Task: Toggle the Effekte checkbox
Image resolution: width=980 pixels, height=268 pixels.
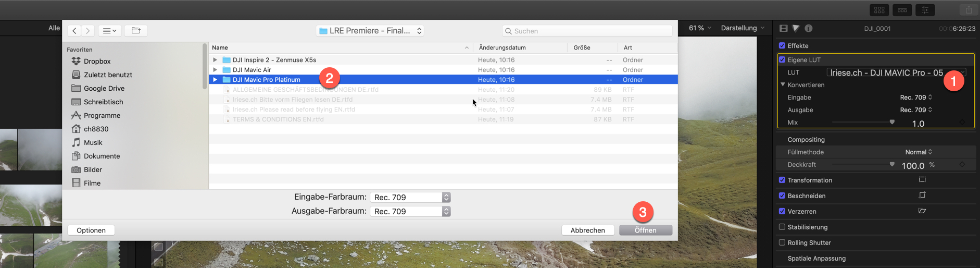Action: [782, 46]
